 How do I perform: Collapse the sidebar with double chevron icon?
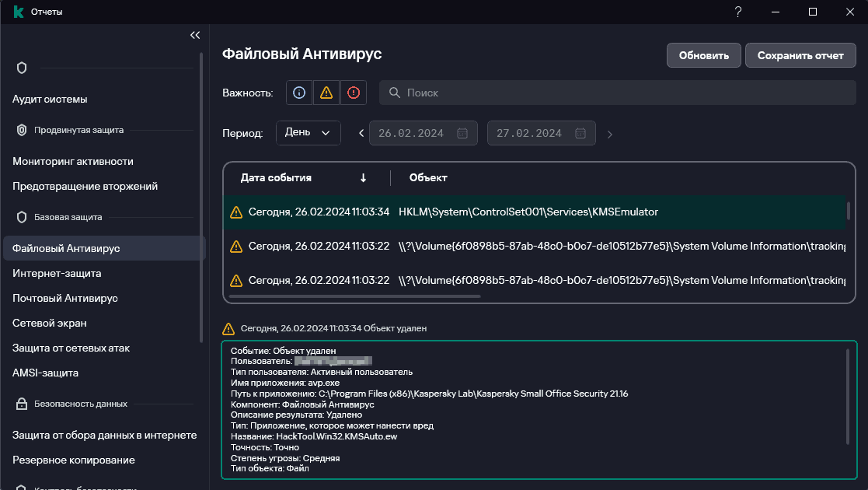[x=195, y=35]
